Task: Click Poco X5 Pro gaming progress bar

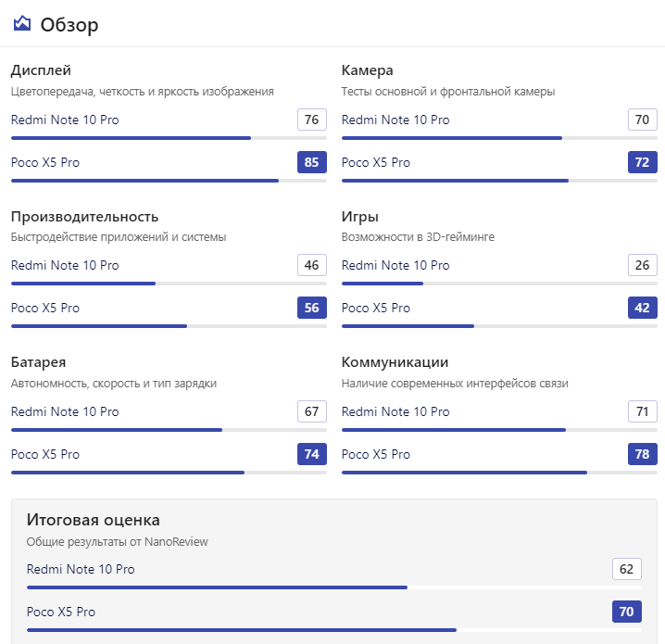Action: 499,326
